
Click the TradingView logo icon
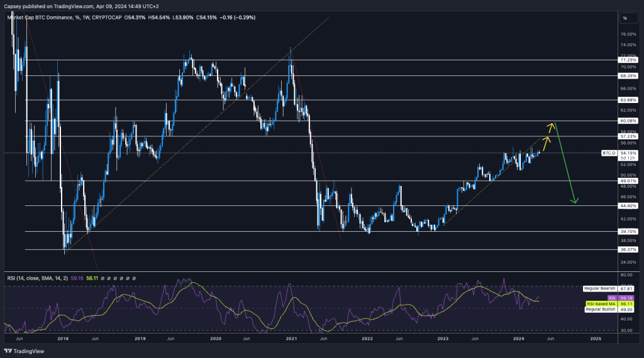coord(8,352)
